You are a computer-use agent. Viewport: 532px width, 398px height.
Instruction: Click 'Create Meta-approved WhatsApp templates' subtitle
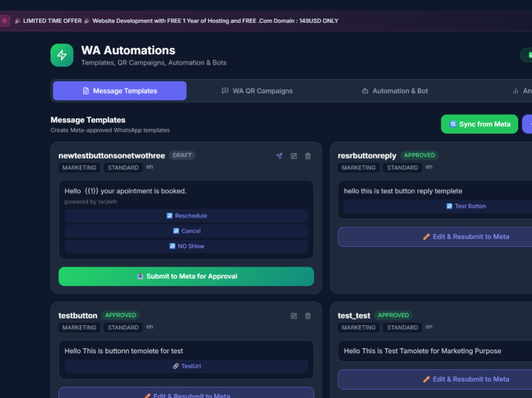pyautogui.click(x=110, y=130)
